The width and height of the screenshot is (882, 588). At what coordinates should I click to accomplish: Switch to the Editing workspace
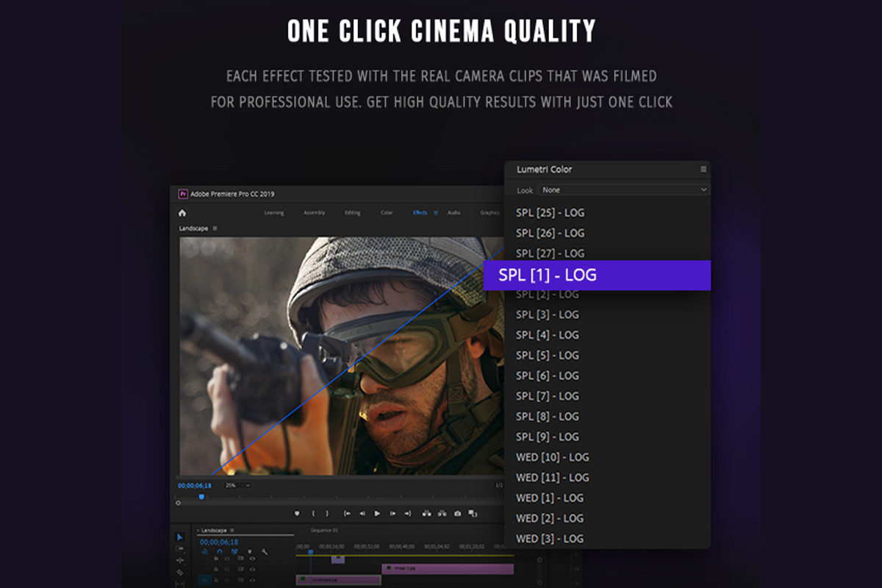[x=353, y=212]
